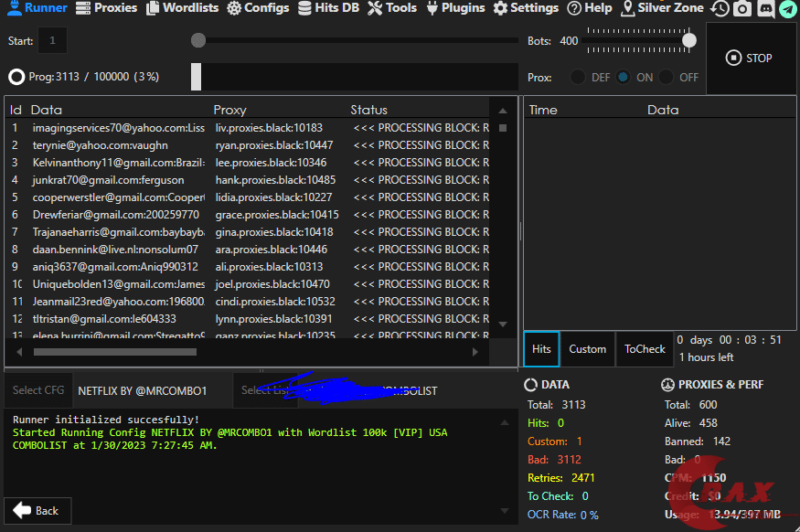Switch to the Custom results tab
Viewport: 800px width, 532px height.
tap(587, 349)
